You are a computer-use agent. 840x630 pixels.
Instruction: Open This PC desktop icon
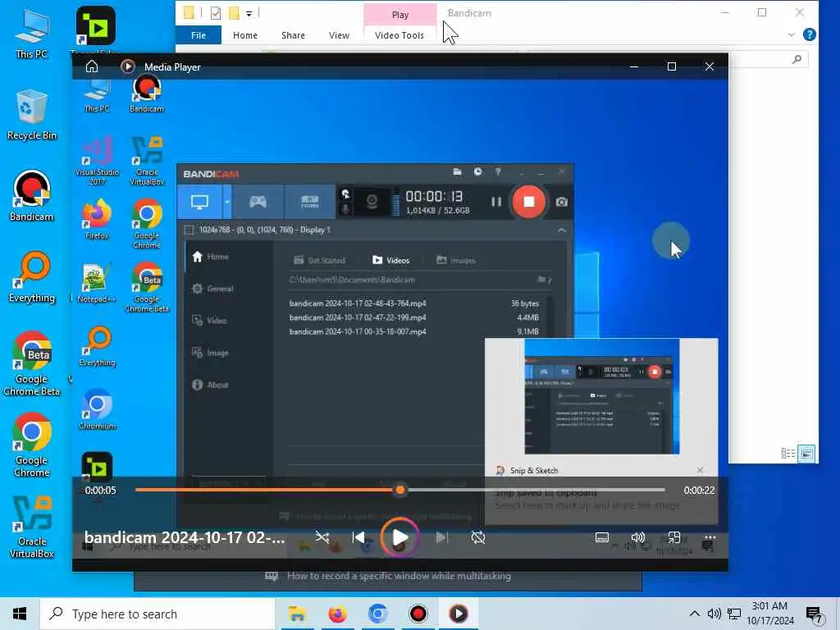[32, 33]
